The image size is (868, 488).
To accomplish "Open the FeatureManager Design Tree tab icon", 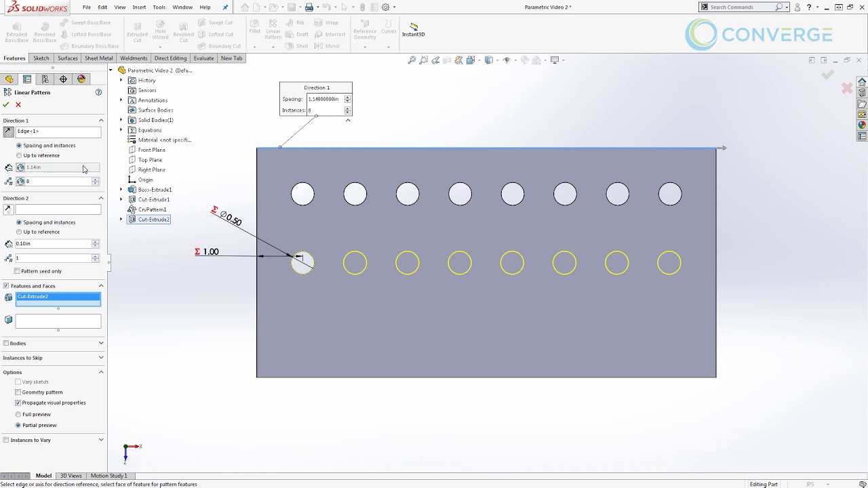I will (9, 79).
